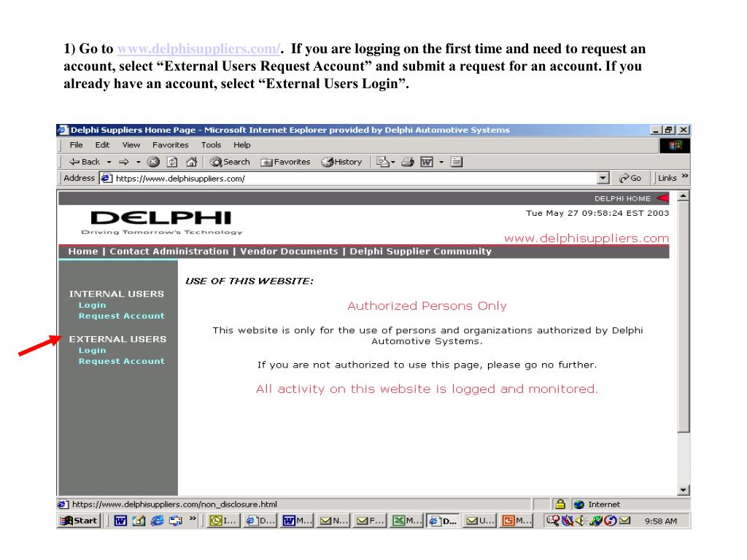
Task: Click the Mail toolbar icon
Action: (x=382, y=162)
